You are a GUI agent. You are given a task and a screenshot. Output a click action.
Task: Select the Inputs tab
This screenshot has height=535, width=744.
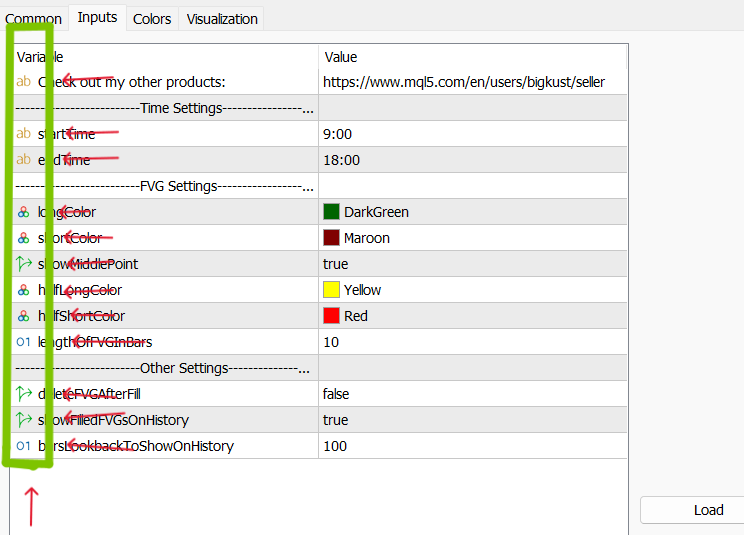(x=97, y=18)
